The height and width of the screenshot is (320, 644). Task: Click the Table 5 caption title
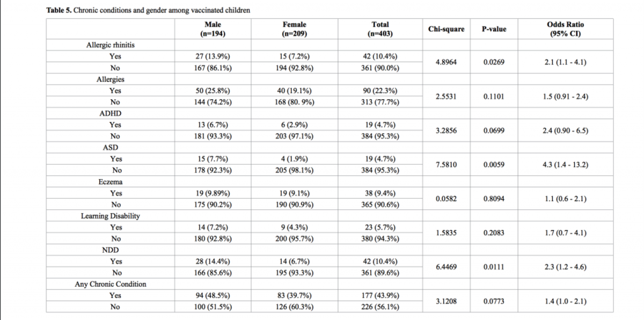click(x=148, y=10)
